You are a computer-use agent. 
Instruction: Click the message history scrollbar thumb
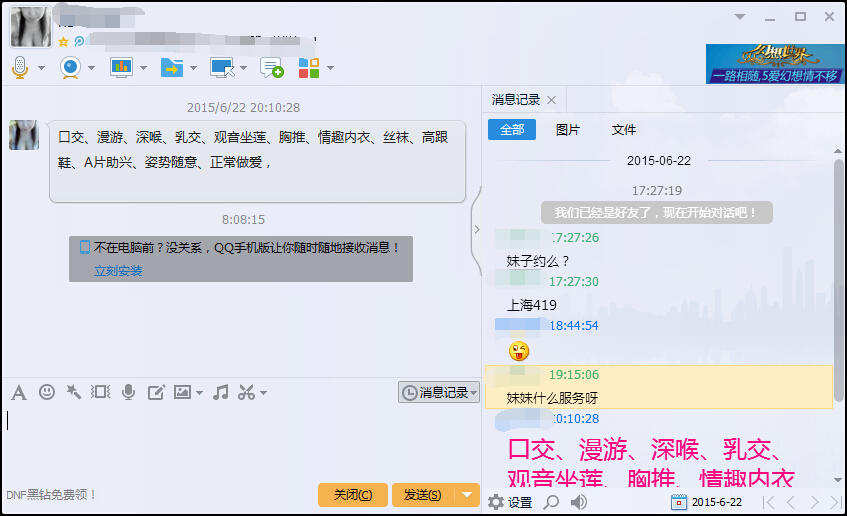[838, 279]
